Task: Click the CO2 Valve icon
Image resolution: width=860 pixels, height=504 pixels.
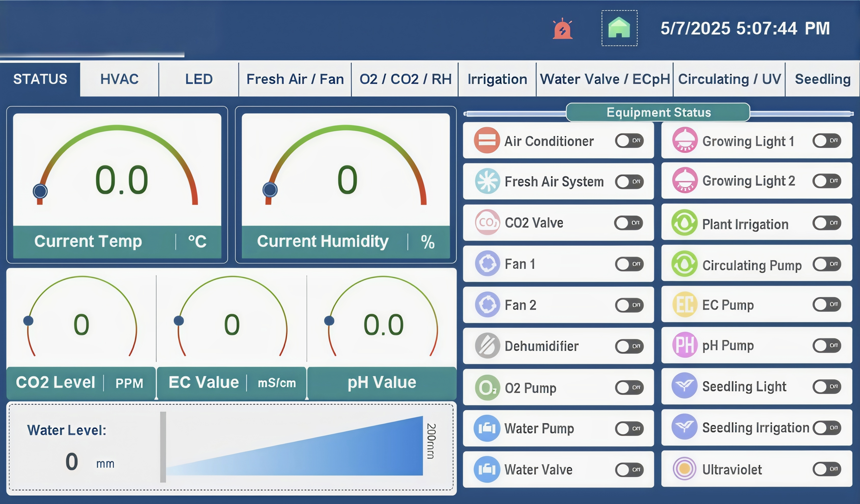Action: tap(487, 222)
